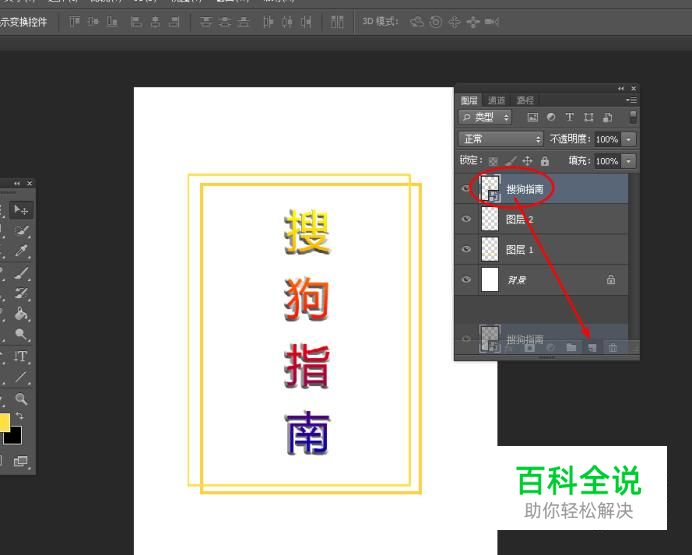
Task: Select 3D slide object mode
Action: click(473, 22)
